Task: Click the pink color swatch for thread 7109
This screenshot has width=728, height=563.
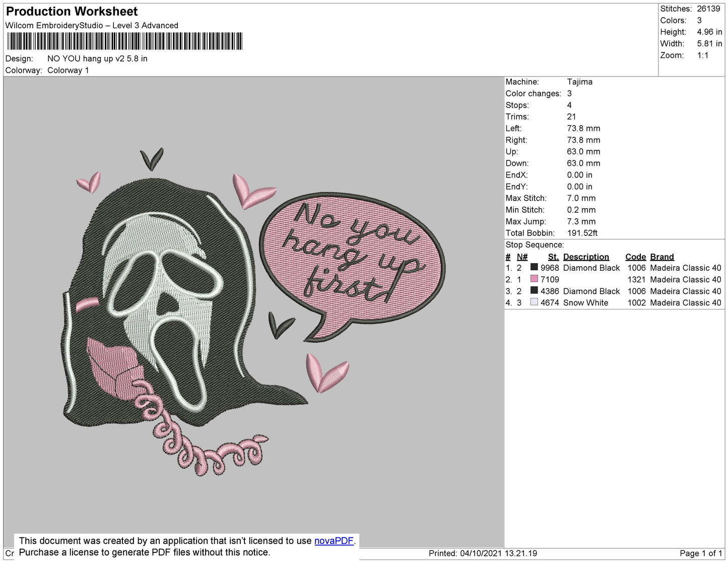Action: [534, 279]
